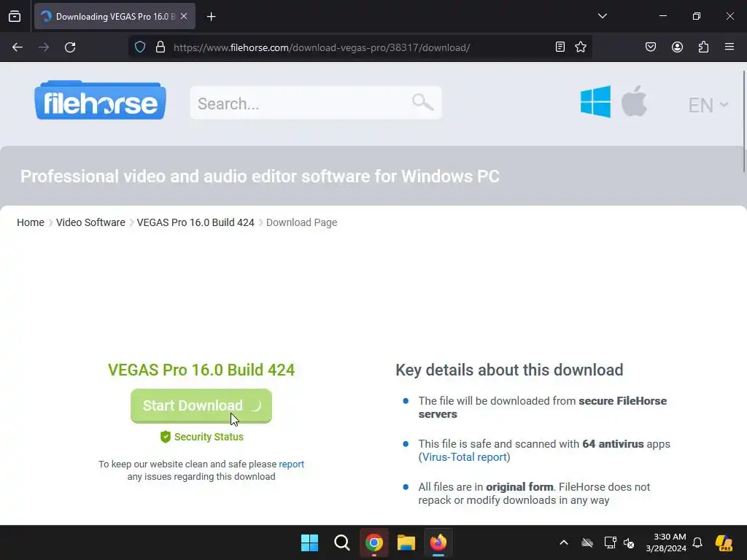Open File Explorer from taskbar
The width and height of the screenshot is (747, 560).
click(406, 542)
